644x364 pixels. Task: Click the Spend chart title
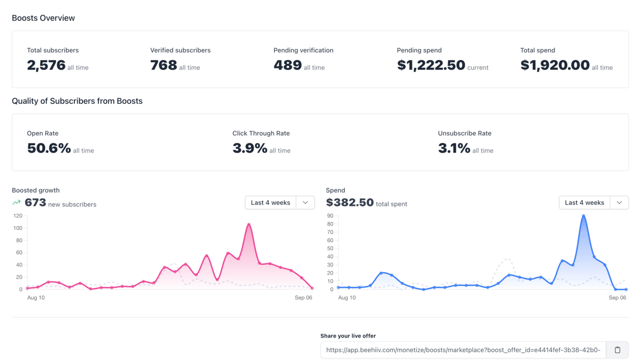coord(335,190)
